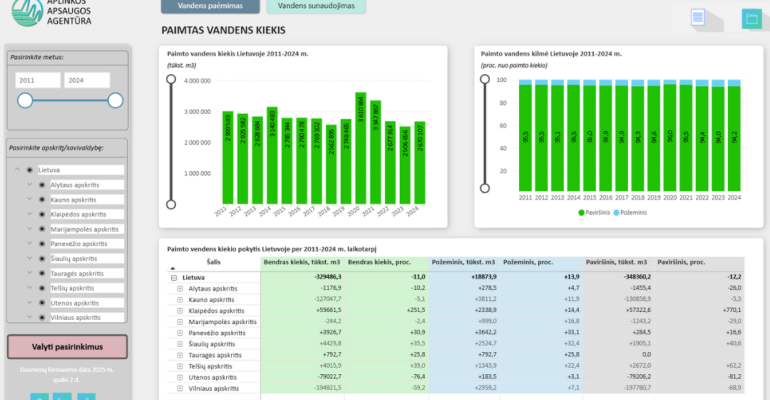Click the agency logo emblem
770x400 pixels.
pyautogui.click(x=27, y=12)
